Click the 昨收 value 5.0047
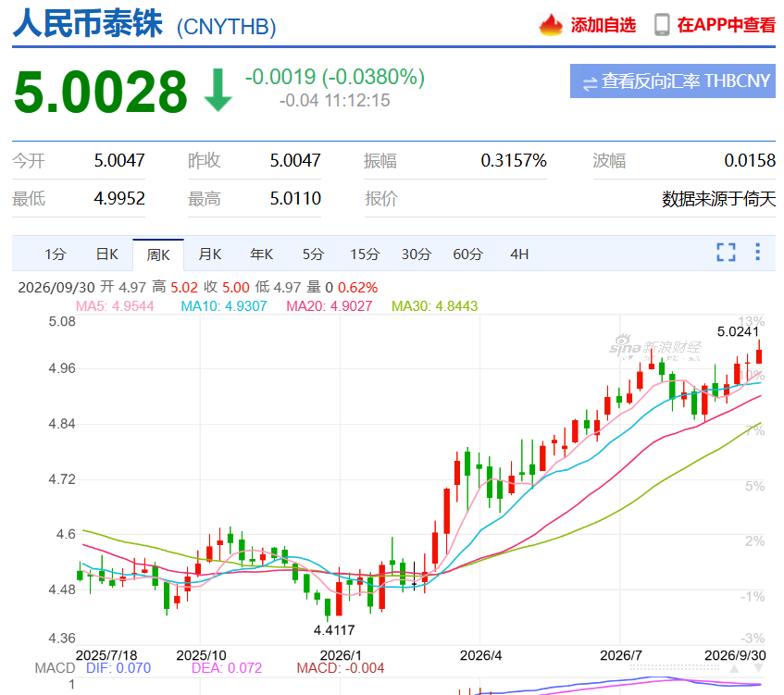The height and width of the screenshot is (695, 784). point(295,160)
